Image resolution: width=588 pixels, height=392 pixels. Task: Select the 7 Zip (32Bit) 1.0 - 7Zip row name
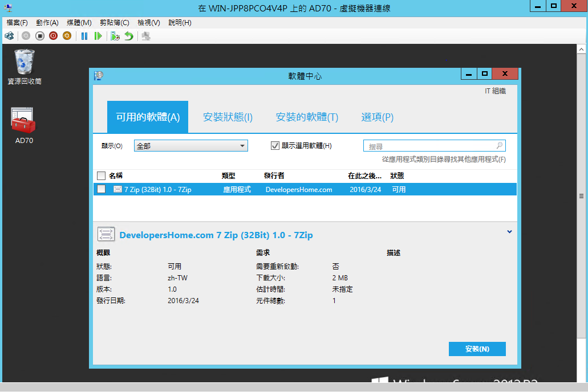[158, 190]
